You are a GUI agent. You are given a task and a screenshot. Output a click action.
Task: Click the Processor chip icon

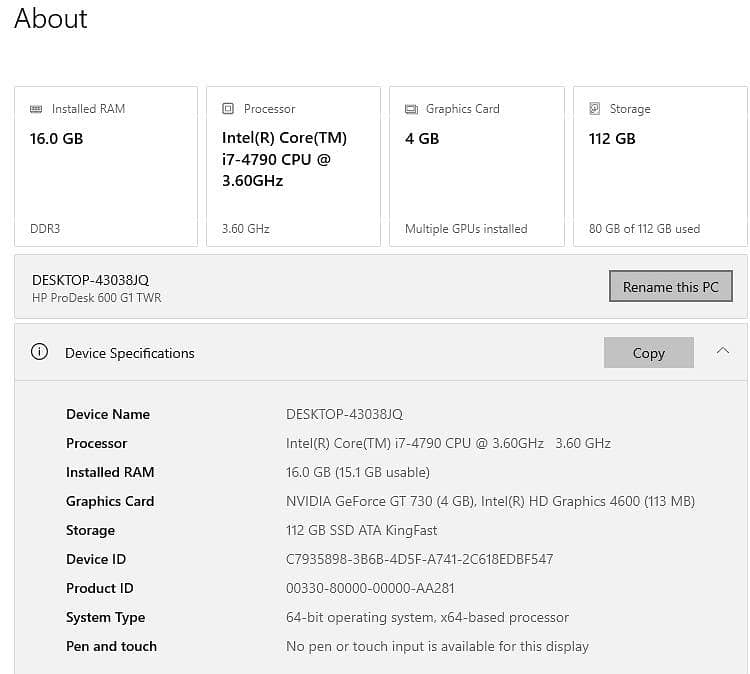point(228,109)
